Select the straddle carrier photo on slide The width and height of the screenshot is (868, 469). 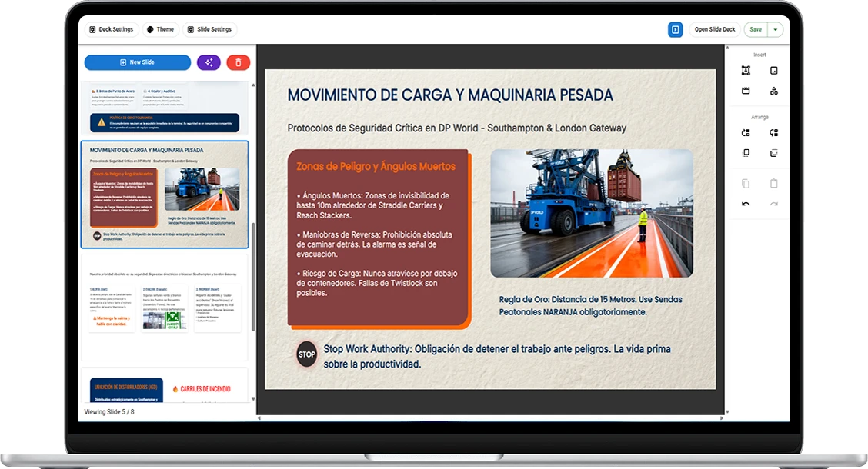pyautogui.click(x=592, y=214)
